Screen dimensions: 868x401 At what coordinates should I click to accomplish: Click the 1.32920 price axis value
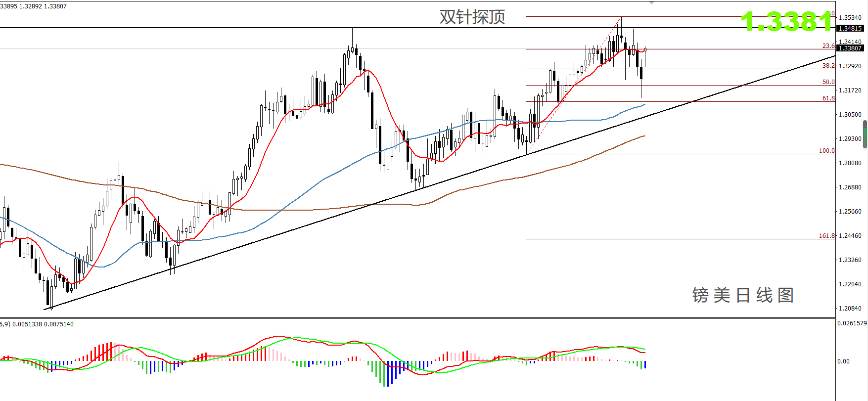pos(850,66)
